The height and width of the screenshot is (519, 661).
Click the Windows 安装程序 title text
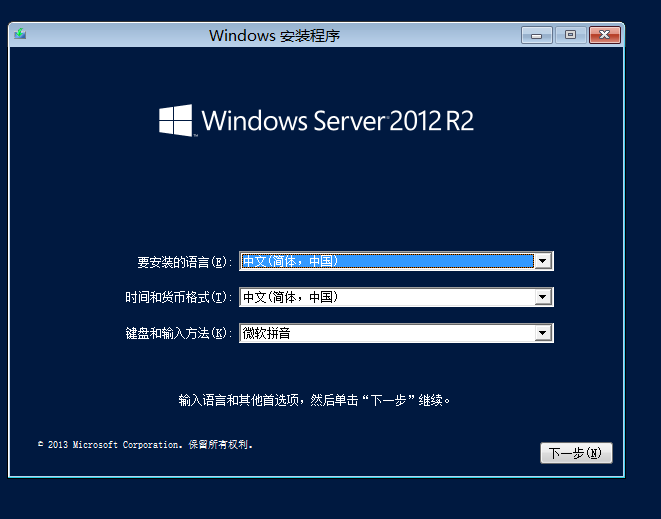(274, 35)
